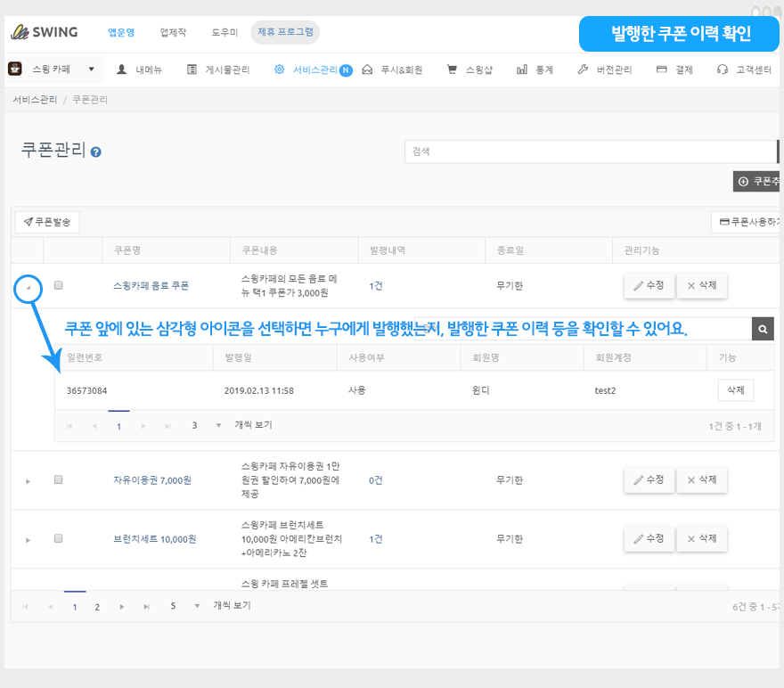
Task: Open 서비스관리 gear menu
Action: 306,70
